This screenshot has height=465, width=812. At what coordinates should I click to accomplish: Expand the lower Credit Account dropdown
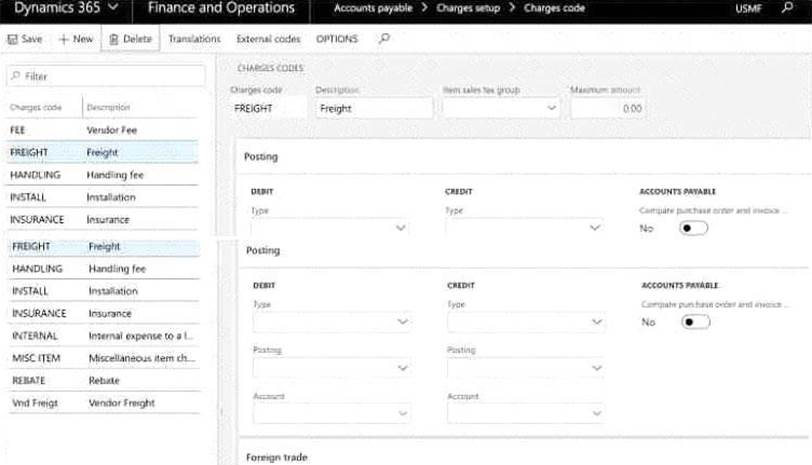pos(526,414)
